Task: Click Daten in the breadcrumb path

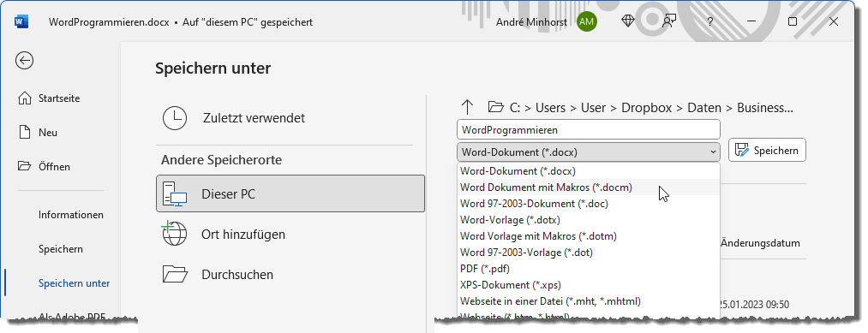Action: click(x=704, y=108)
